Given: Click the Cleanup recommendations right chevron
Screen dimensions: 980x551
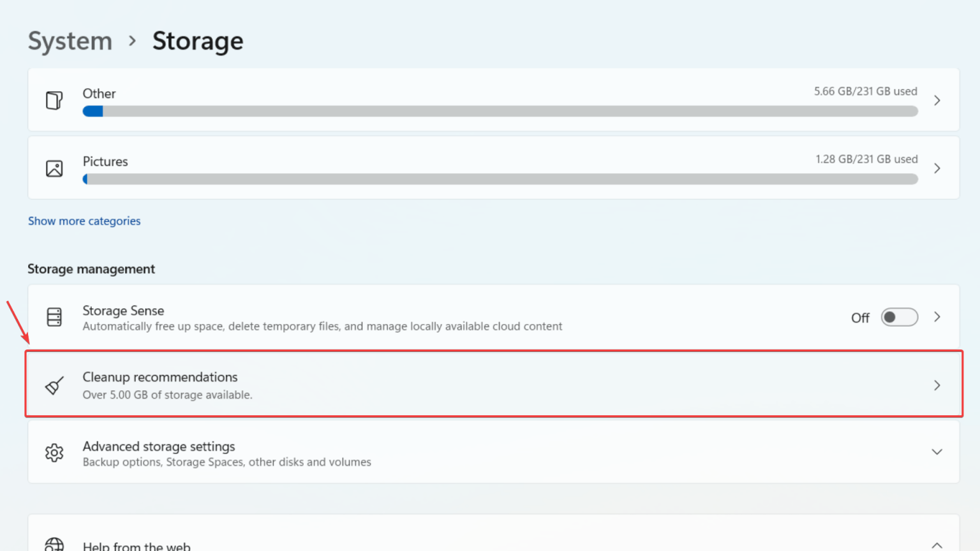Looking at the screenshot, I should [937, 385].
